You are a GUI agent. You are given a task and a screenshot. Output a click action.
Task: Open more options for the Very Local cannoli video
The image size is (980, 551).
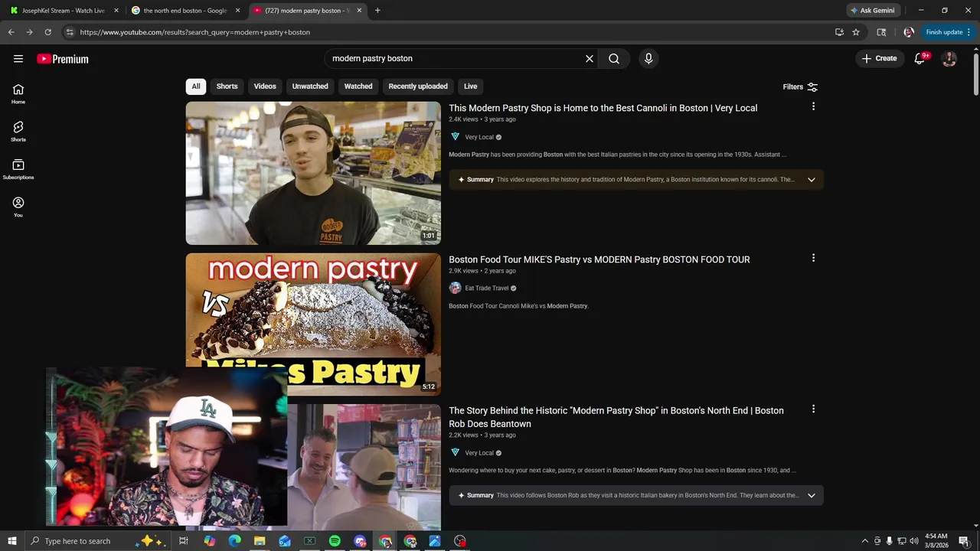tap(813, 106)
